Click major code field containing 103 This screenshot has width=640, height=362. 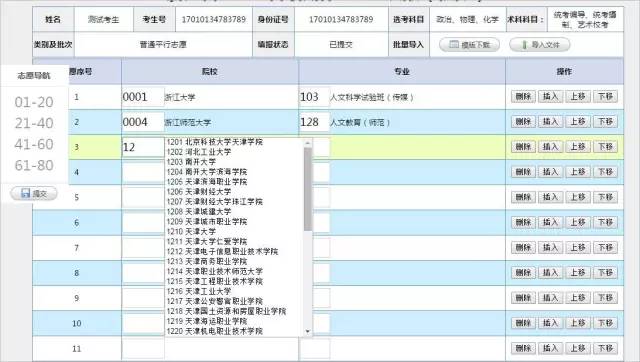click(x=314, y=97)
